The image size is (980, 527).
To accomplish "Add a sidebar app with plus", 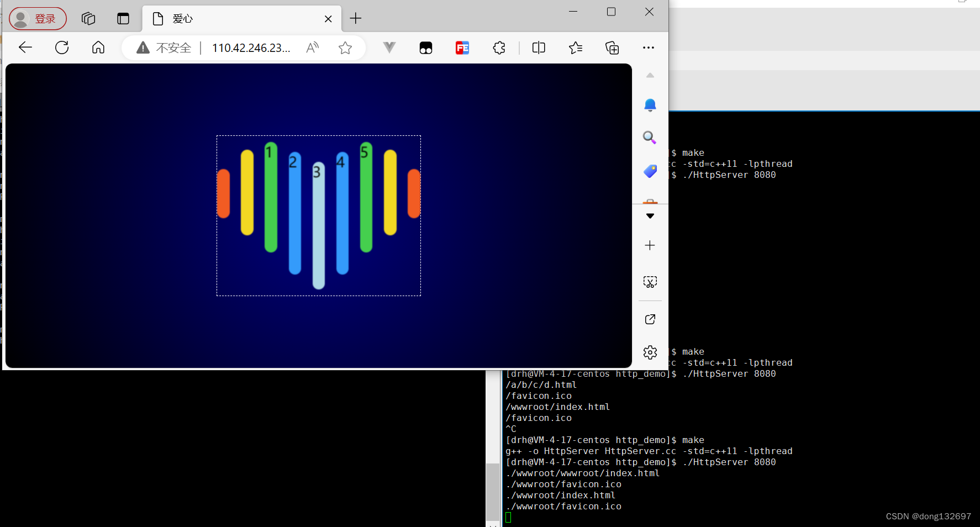I will click(x=650, y=245).
